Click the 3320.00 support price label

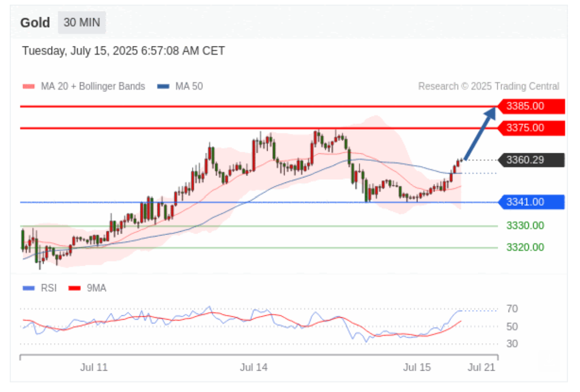(525, 247)
